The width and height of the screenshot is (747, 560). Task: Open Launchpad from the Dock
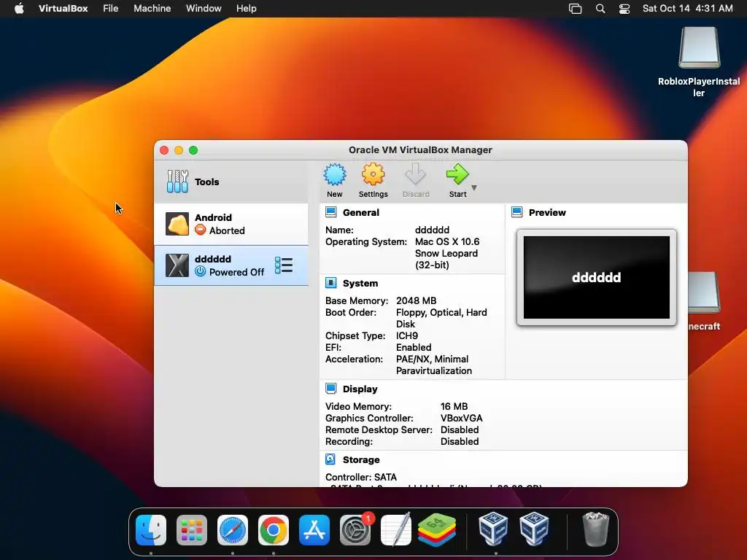pyautogui.click(x=192, y=530)
